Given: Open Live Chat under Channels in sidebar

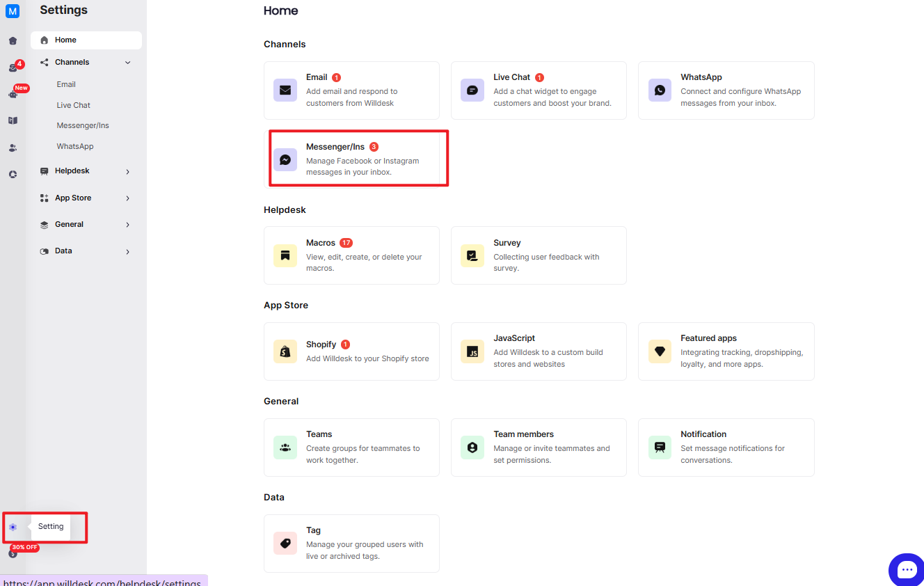Looking at the screenshot, I should (74, 105).
